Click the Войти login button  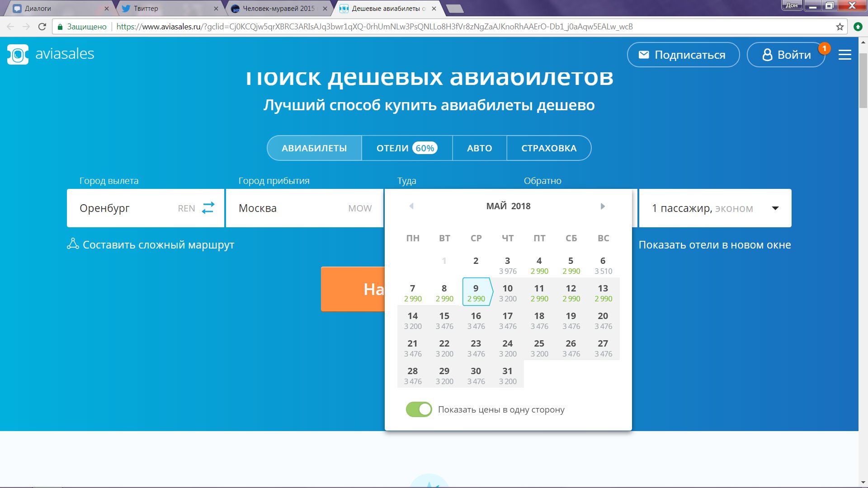tap(786, 55)
